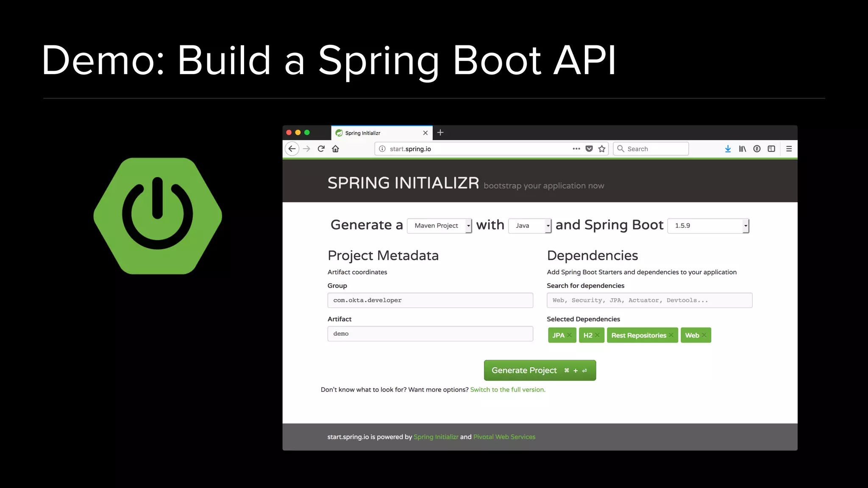Viewport: 868px width, 488px height.
Task: Open a new tab with plus
Action: point(440,133)
